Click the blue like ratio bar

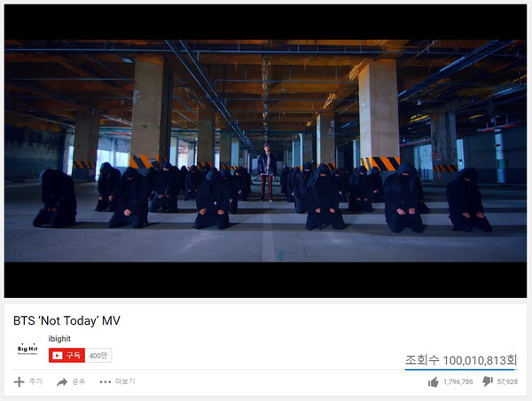coord(461,369)
